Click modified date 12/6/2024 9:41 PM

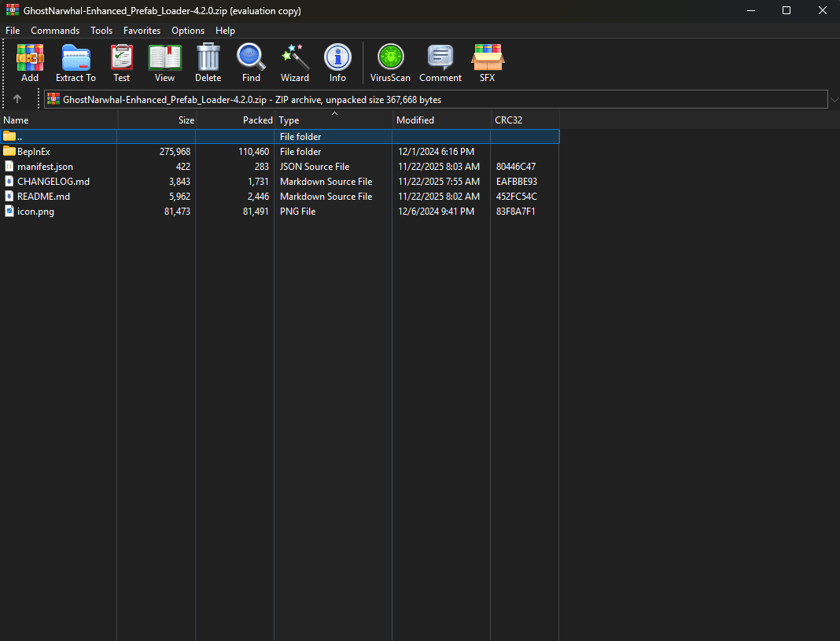(436, 212)
